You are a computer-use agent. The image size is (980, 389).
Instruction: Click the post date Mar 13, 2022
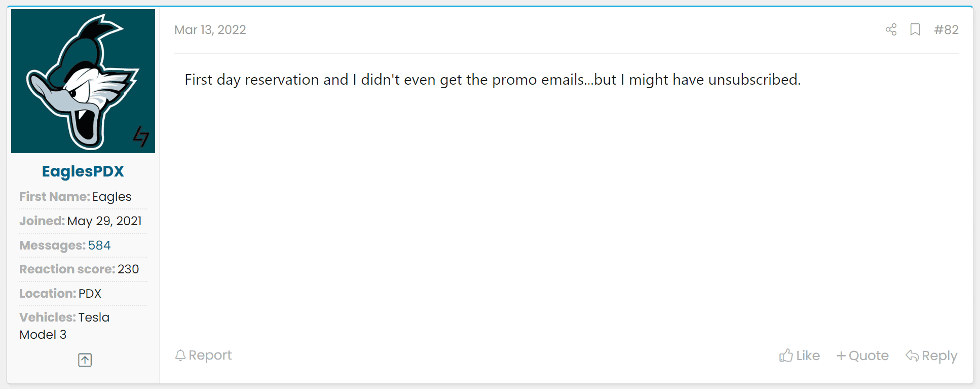click(x=210, y=29)
